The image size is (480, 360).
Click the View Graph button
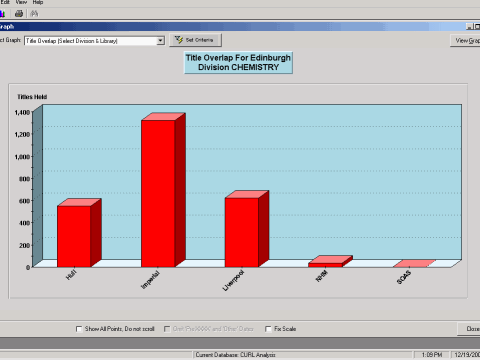point(465,41)
